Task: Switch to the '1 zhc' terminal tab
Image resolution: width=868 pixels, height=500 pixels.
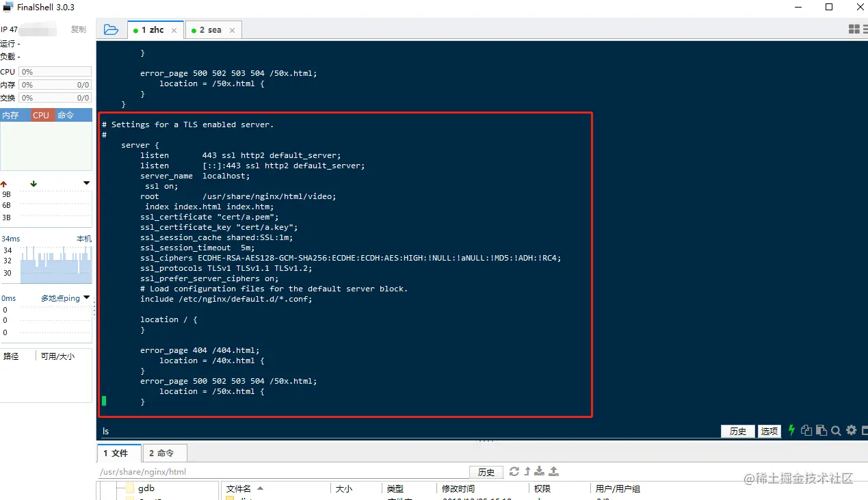Action: click(x=153, y=30)
